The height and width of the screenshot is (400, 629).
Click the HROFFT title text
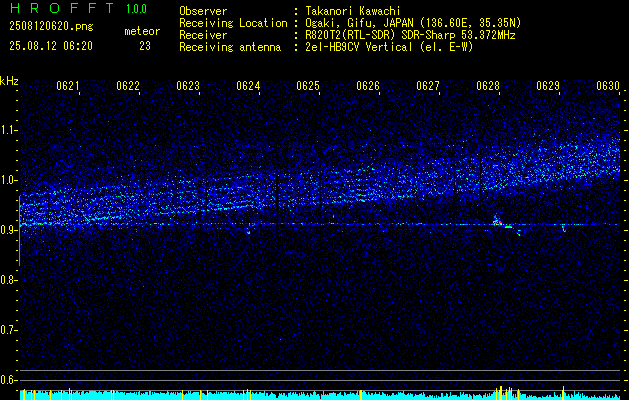pyautogui.click(x=62, y=8)
